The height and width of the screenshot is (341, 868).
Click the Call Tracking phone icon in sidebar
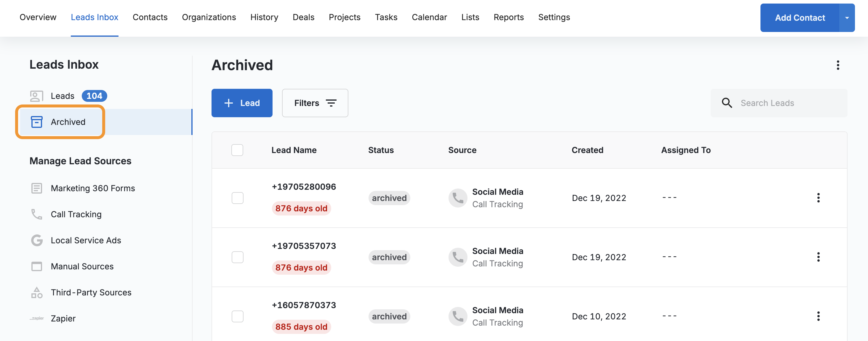pos(36,214)
